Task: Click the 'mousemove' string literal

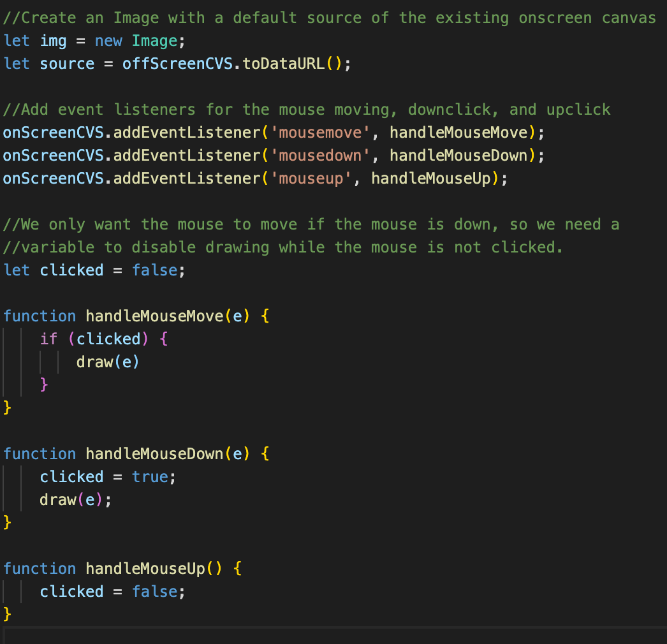Action: [320, 133]
